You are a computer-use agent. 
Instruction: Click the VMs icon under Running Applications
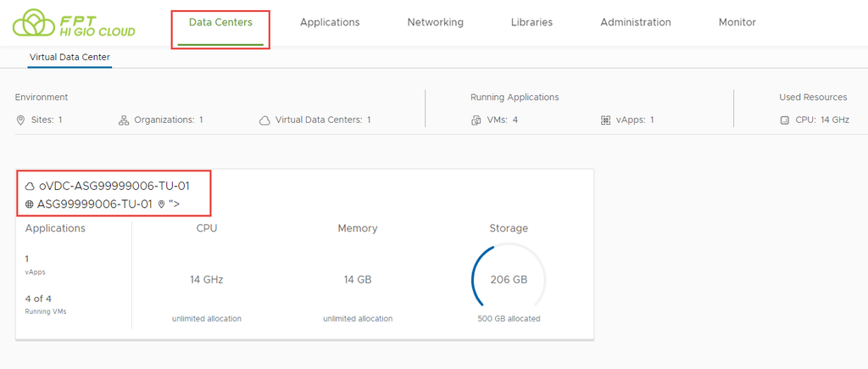coord(476,120)
